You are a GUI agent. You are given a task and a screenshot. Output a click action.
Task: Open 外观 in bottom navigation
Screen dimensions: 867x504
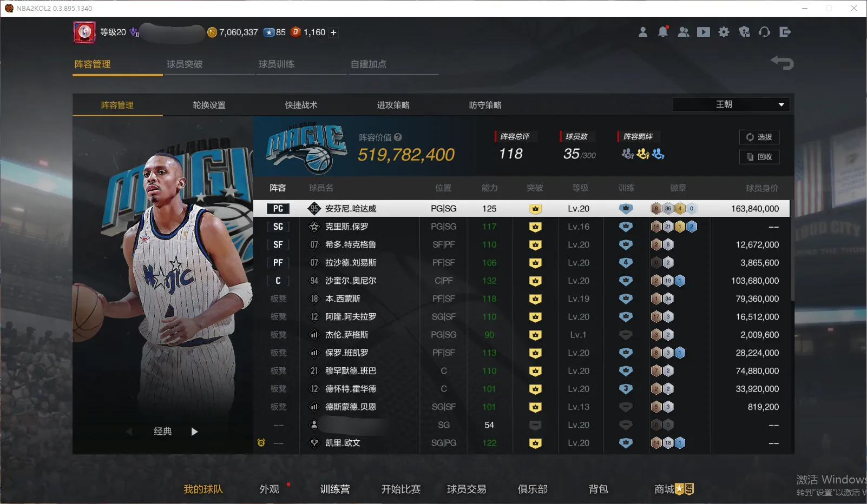[x=270, y=489]
